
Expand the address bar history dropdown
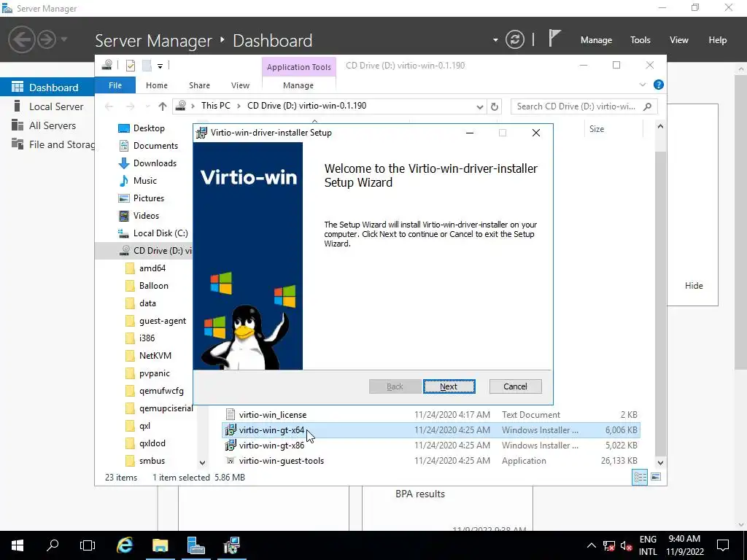coord(480,106)
